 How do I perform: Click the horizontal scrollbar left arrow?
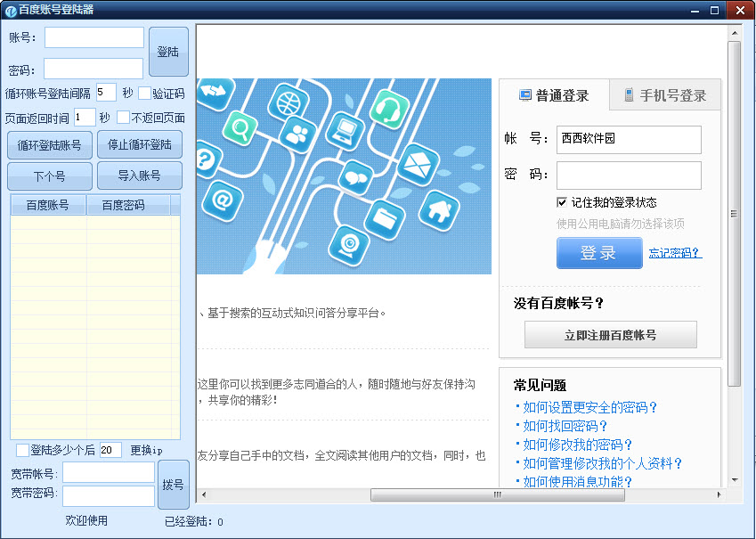point(204,494)
